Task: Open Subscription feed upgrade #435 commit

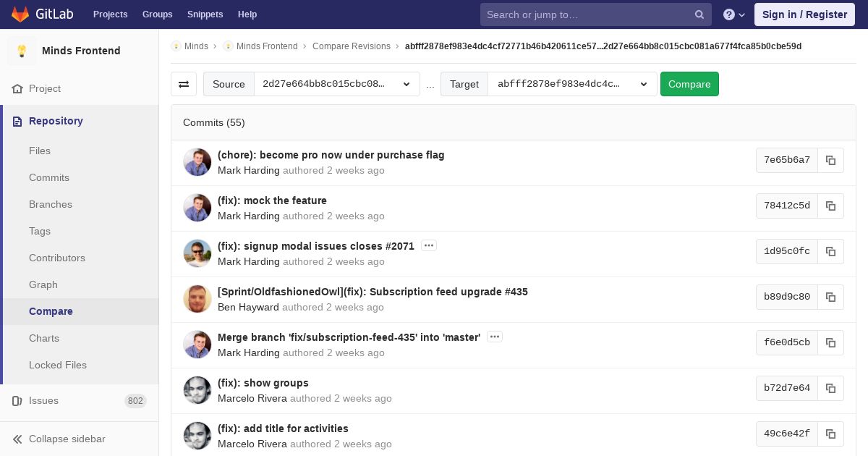Action: [x=373, y=292]
